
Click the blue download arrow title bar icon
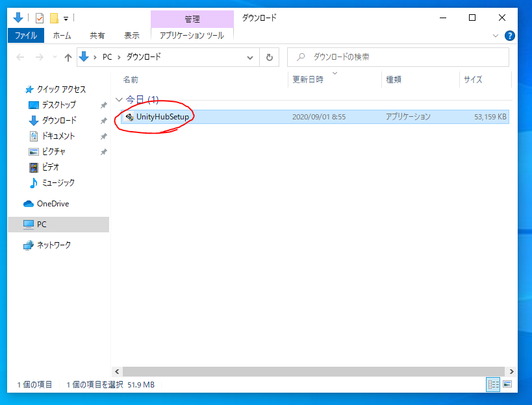pos(18,18)
